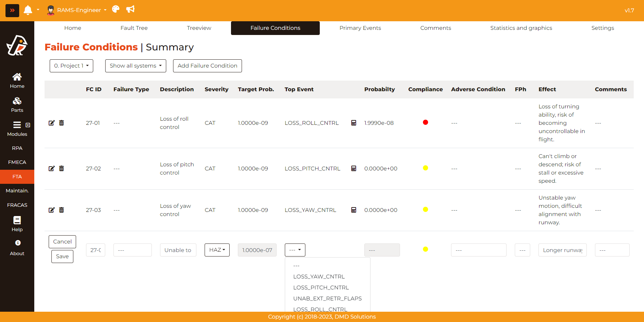This screenshot has height=322, width=644.
Task: Click the Effect input field with Longer runway
Action: pos(562,250)
